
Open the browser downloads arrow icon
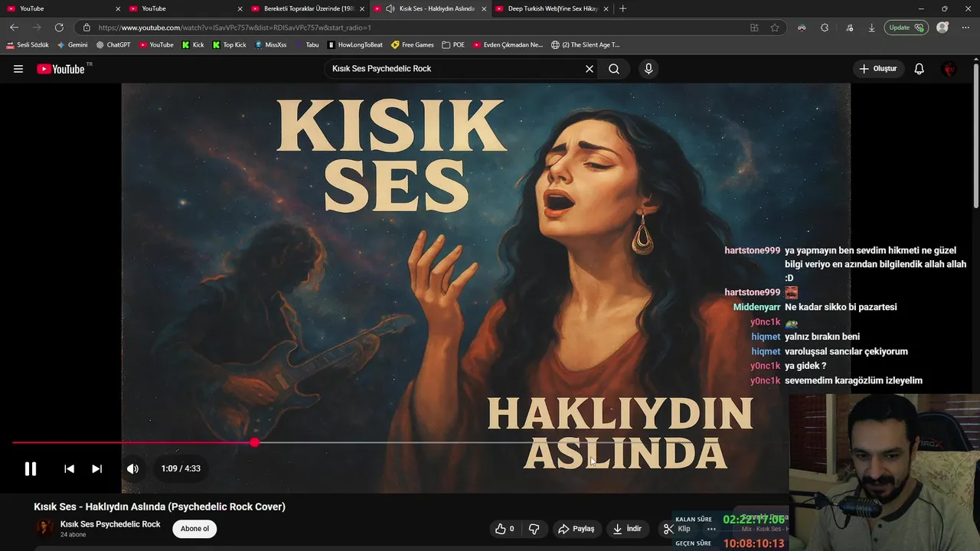point(871,28)
